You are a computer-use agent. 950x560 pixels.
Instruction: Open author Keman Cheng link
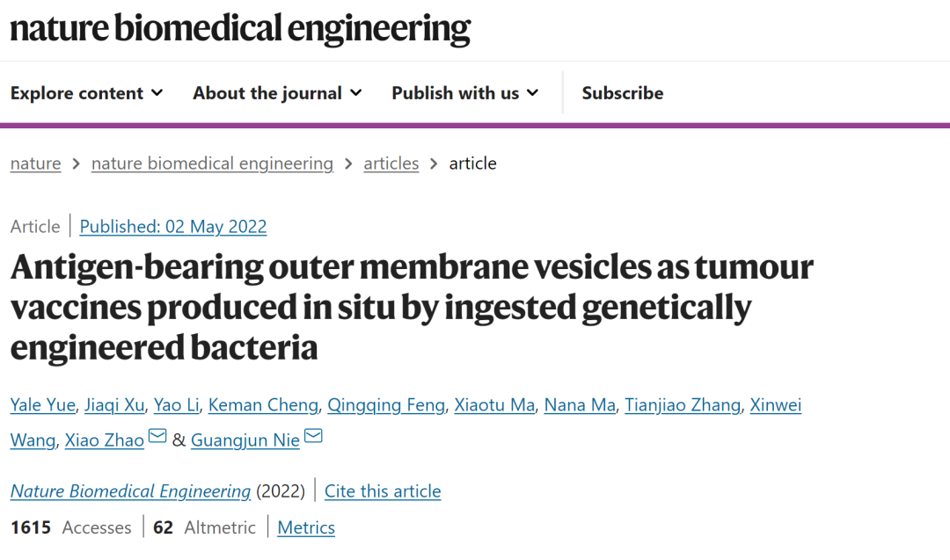click(x=264, y=404)
